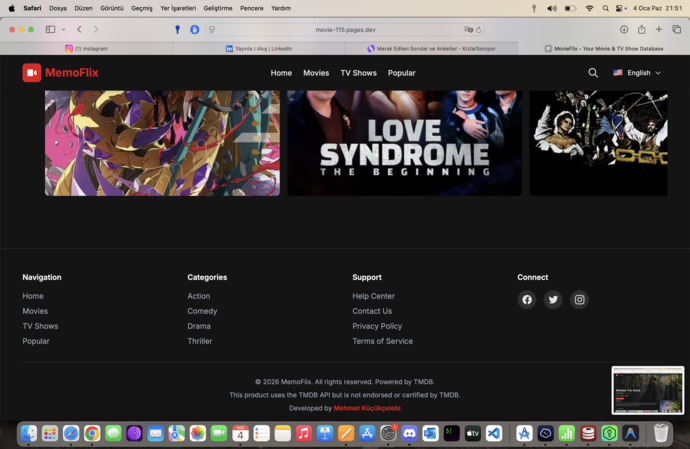Open a new Safari tab
Viewport: 690px width, 449px height.
pyautogui.click(x=659, y=29)
